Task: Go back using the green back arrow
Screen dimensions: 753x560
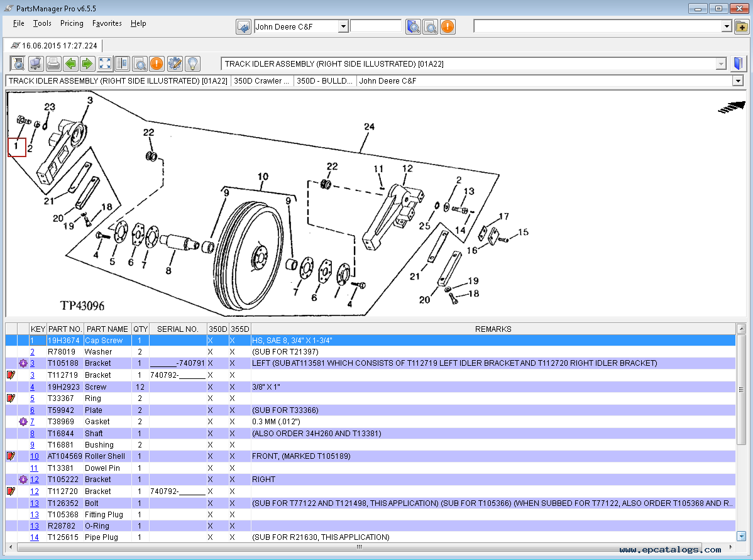Action: click(x=70, y=63)
